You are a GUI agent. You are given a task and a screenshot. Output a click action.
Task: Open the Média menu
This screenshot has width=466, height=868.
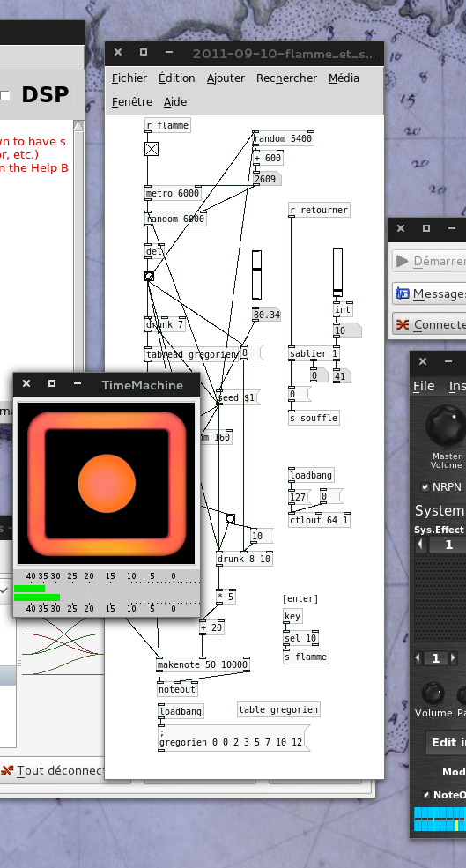(344, 78)
